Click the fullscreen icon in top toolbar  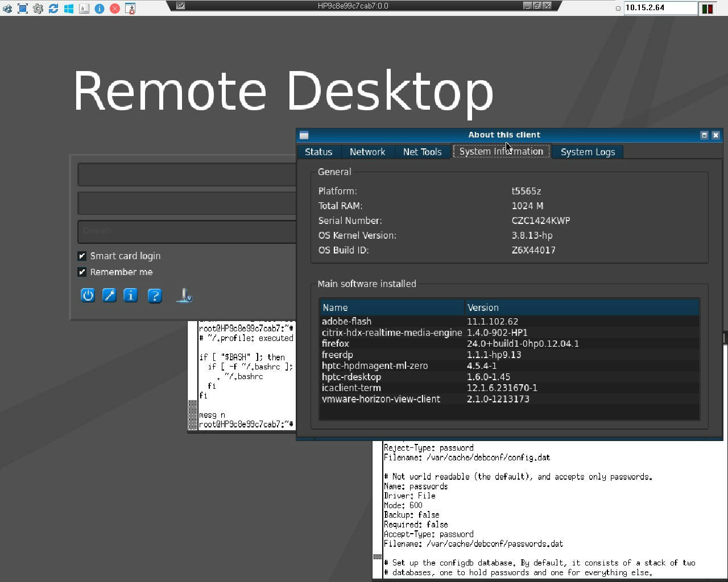coord(23,9)
